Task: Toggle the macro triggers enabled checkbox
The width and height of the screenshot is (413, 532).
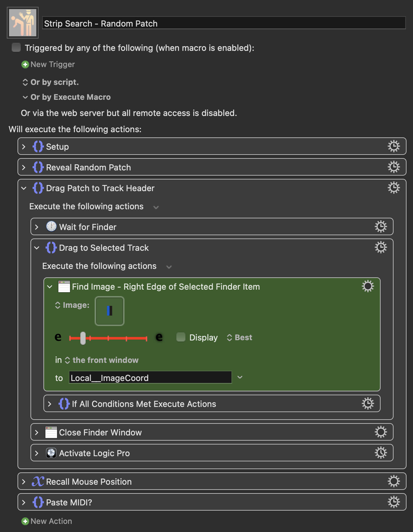Action: pyautogui.click(x=16, y=48)
